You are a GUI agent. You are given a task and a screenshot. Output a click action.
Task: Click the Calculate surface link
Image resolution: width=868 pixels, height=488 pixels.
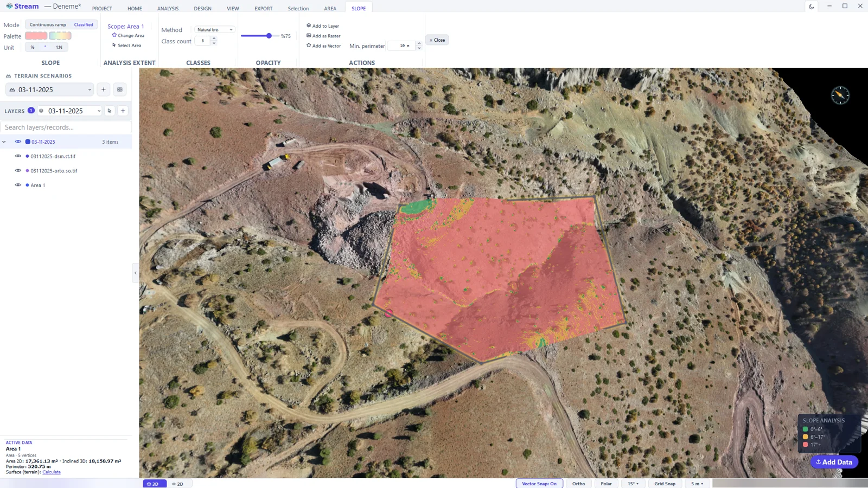pos(52,472)
